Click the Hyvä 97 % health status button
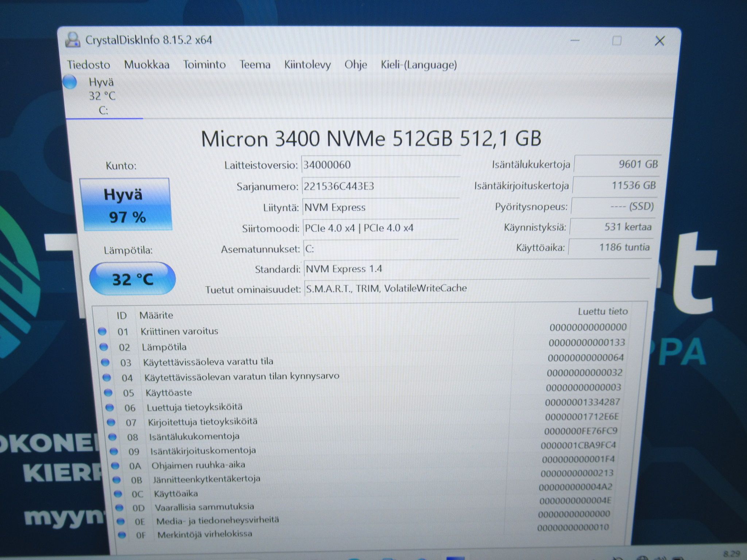The image size is (747, 560). point(125,205)
